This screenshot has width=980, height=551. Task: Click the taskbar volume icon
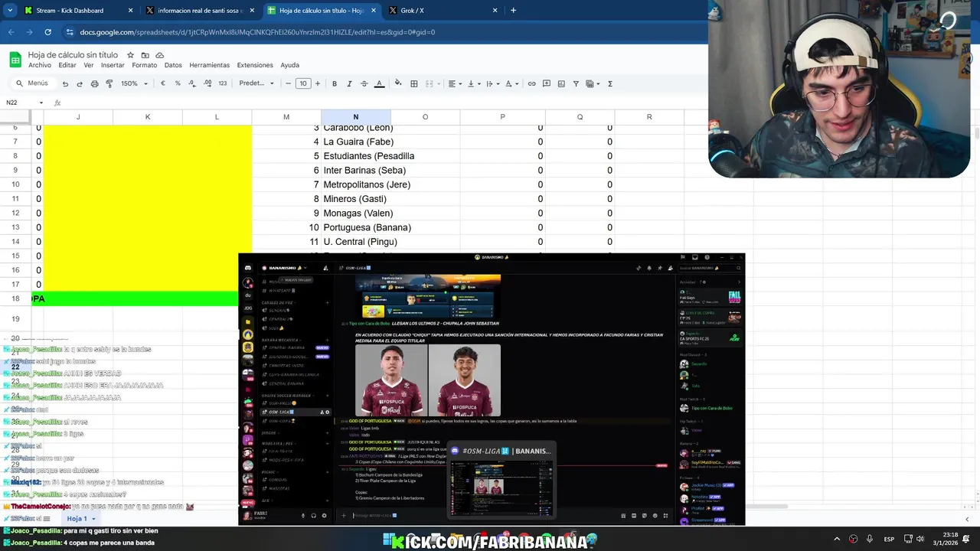[x=920, y=539]
